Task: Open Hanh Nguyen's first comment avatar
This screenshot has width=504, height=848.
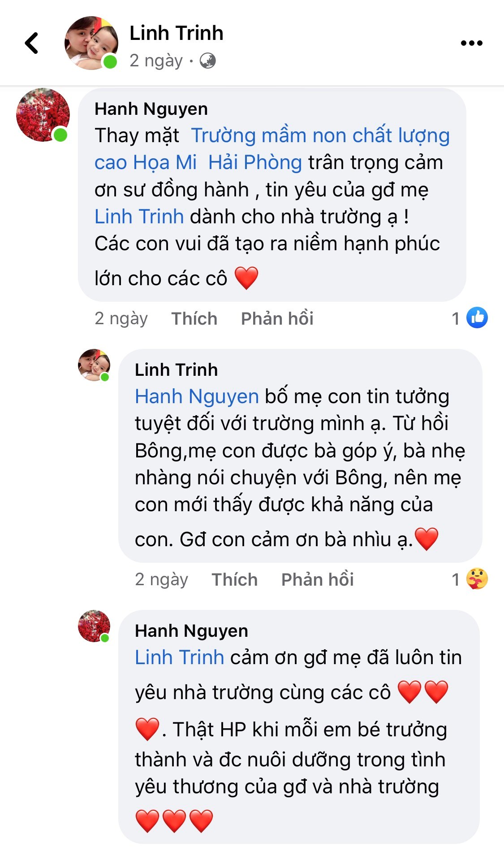Action: tap(43, 115)
